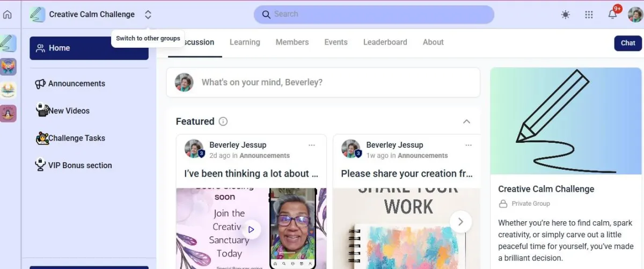The width and height of the screenshot is (644, 269).
Task: Switch to the pink meditation group icon
Action: tap(8, 113)
